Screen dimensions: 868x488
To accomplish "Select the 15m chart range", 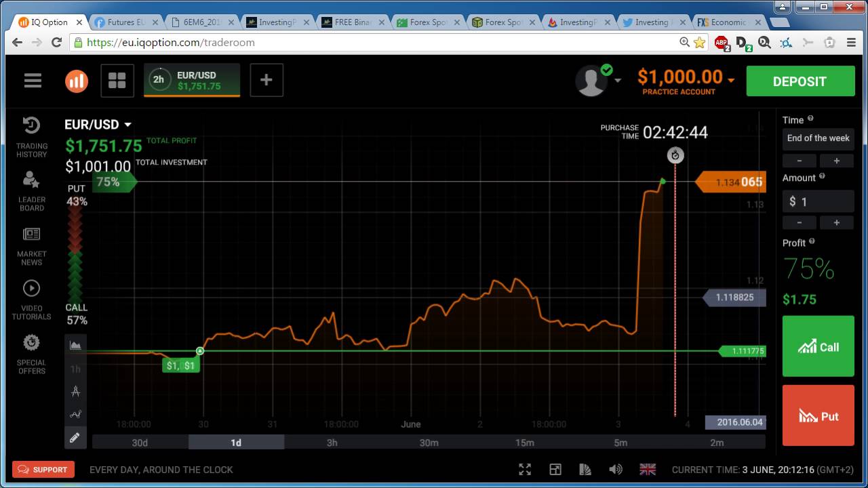I will 525,443.
